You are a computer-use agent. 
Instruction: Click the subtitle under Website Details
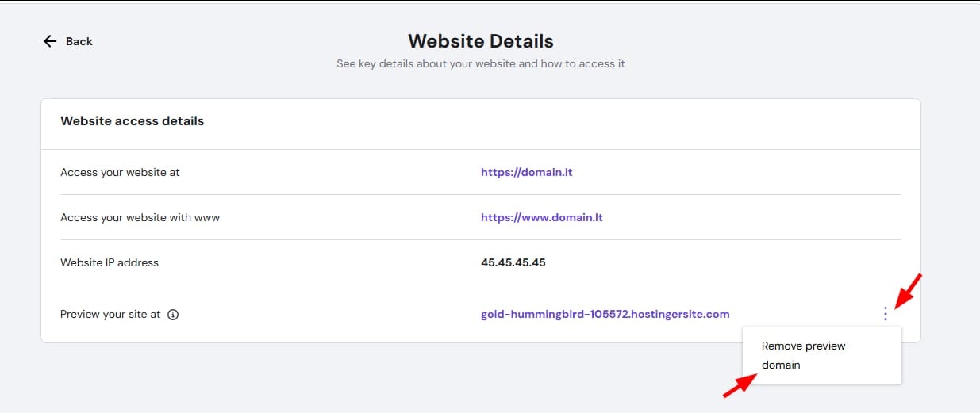click(480, 63)
